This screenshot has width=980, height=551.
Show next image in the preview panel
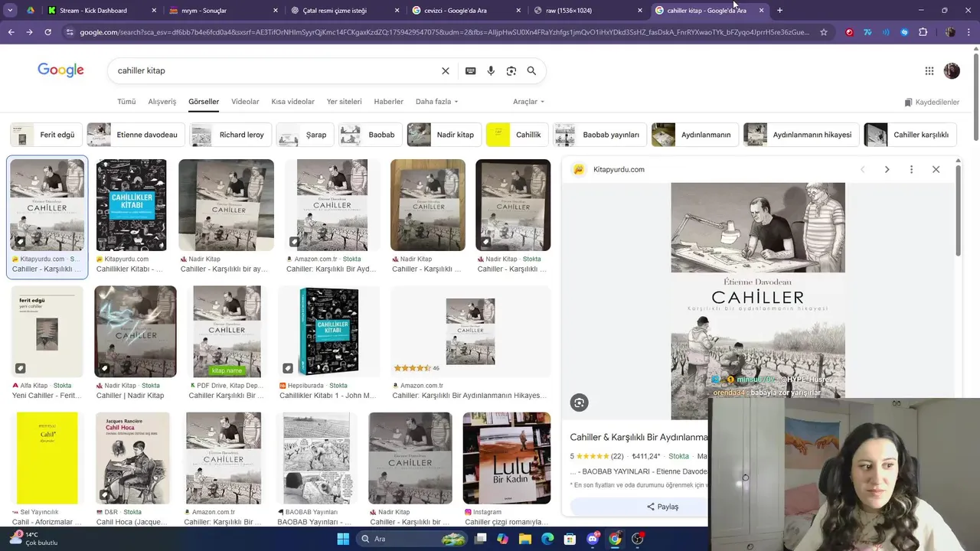pos(887,169)
